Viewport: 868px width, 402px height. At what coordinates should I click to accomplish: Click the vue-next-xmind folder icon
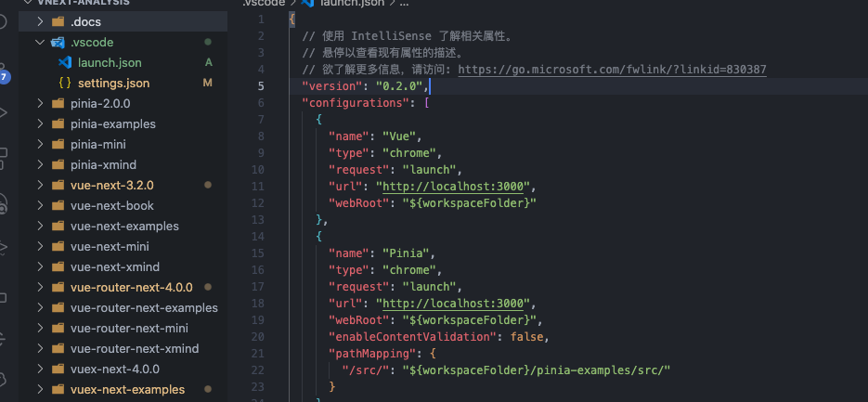(x=58, y=266)
